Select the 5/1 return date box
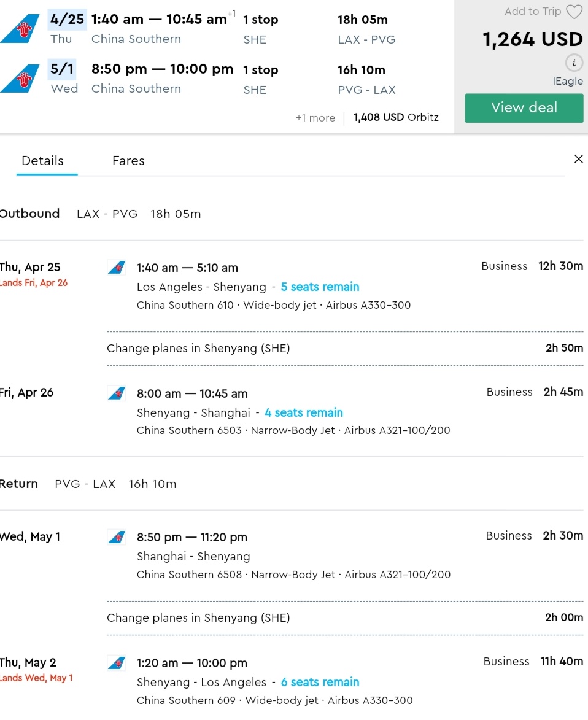 point(62,69)
